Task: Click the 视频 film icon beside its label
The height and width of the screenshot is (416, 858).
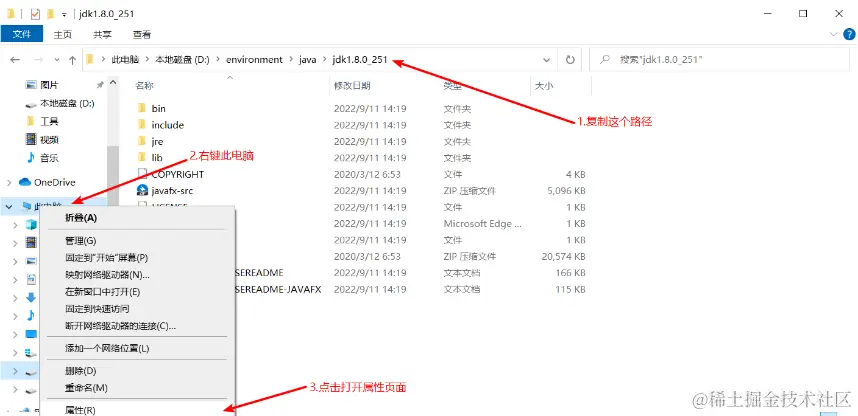Action: [31, 140]
